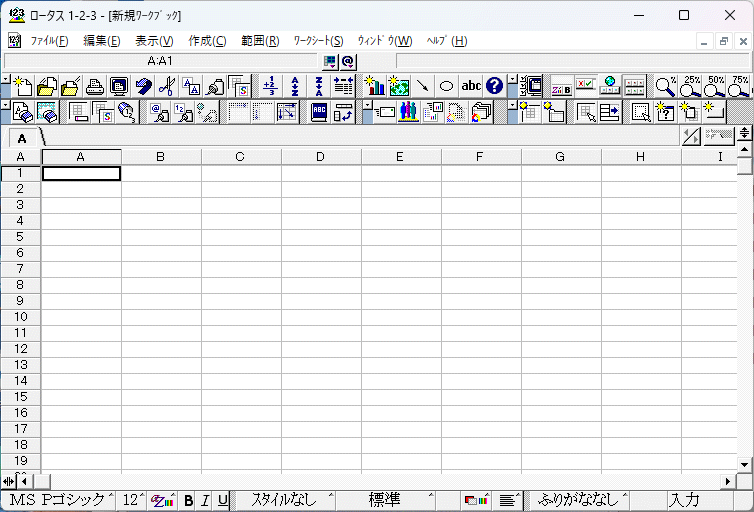Click the Print icon in toolbar
754x512 pixels.
[95, 86]
